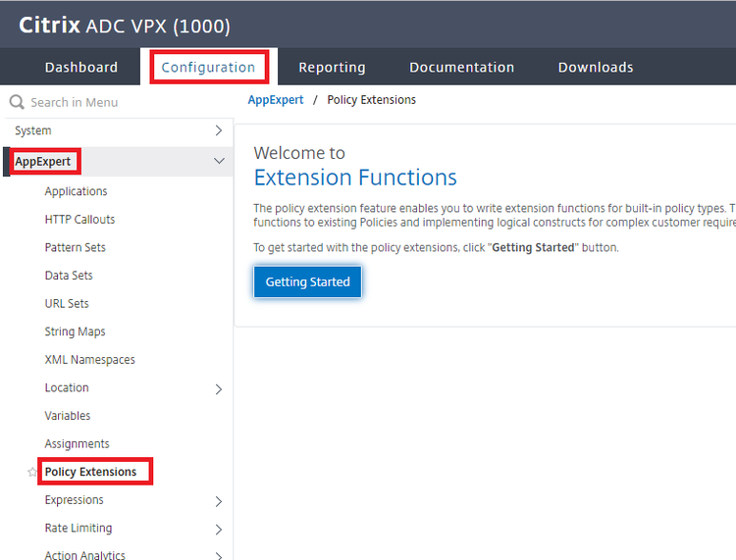Viewport: 736px width, 560px height.
Task: Open String Maps menu item
Action: pos(76,331)
